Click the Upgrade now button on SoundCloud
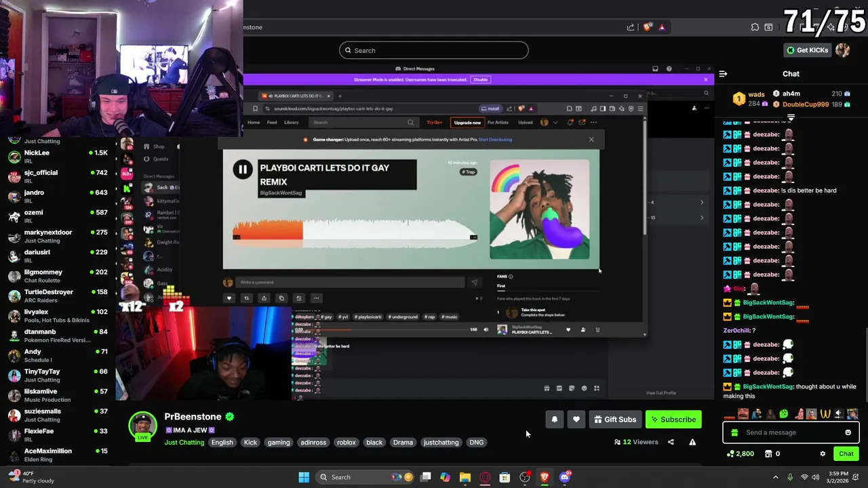This screenshot has width=868, height=488. point(467,123)
